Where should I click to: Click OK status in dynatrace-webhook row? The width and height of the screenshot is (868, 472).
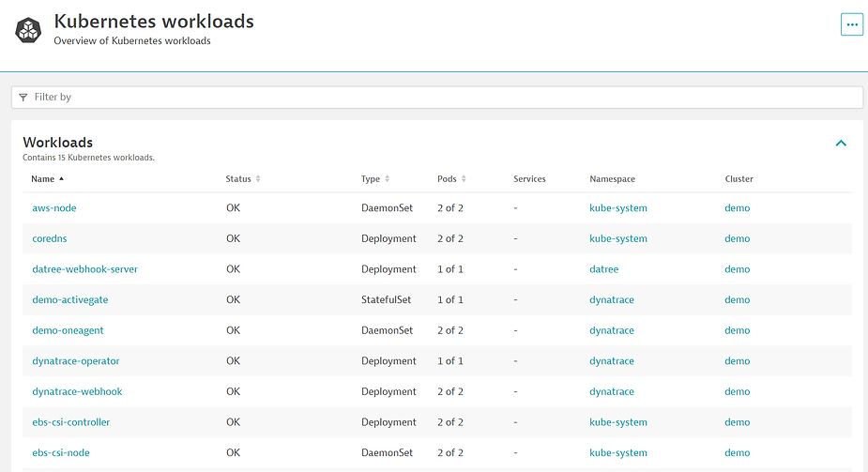pyautogui.click(x=233, y=391)
